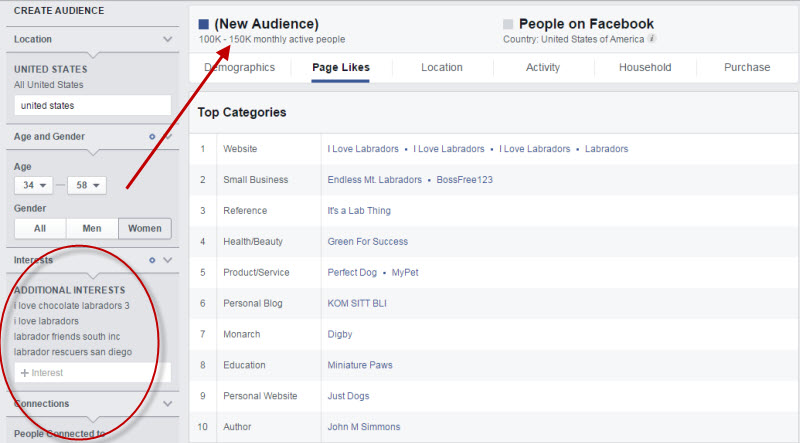Click the Education category cell

click(x=244, y=365)
